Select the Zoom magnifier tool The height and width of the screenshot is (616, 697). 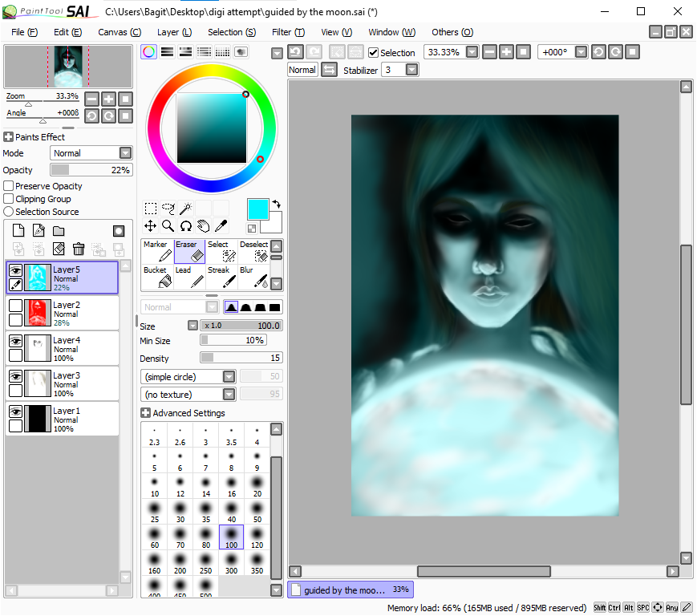[168, 225]
